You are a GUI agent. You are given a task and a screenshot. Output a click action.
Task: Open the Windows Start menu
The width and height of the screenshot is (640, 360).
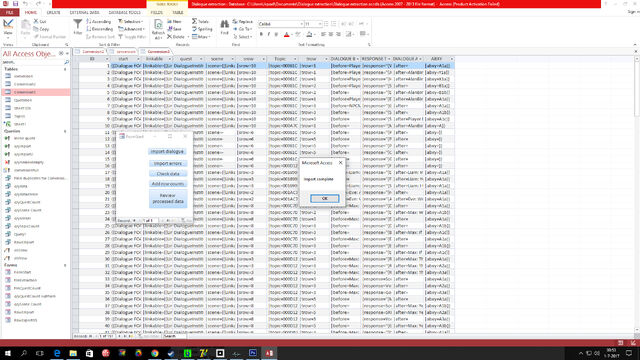point(8,353)
